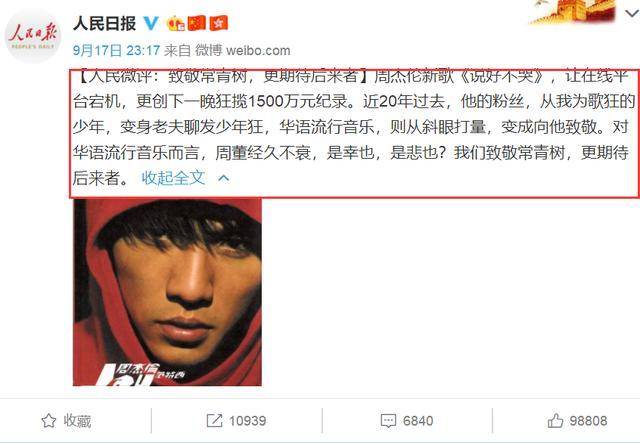Click the star favorite icon
Screen dimensions: 640x443
pos(49,421)
